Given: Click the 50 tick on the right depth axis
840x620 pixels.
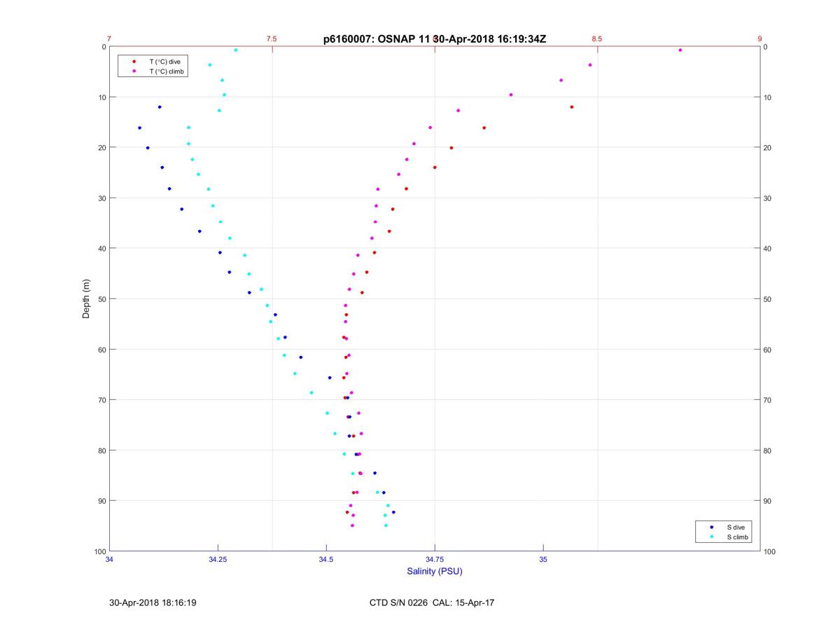Looking at the screenshot, I should click(768, 299).
